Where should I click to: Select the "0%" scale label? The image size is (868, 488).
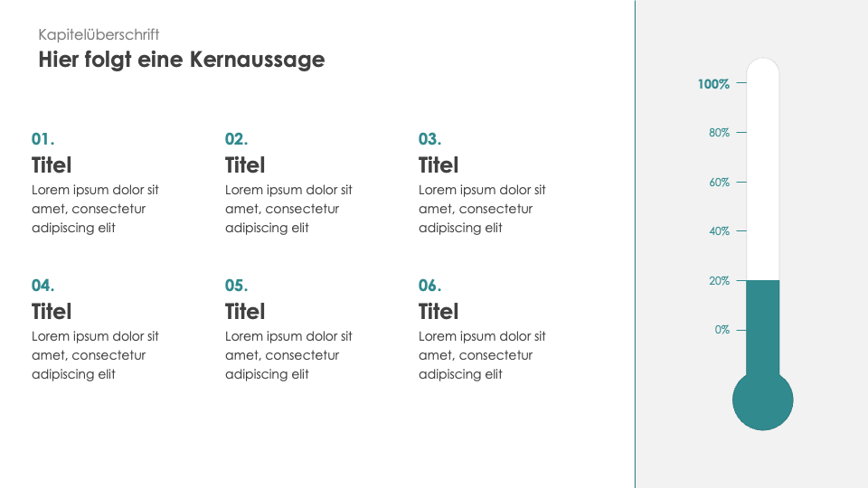pos(722,330)
